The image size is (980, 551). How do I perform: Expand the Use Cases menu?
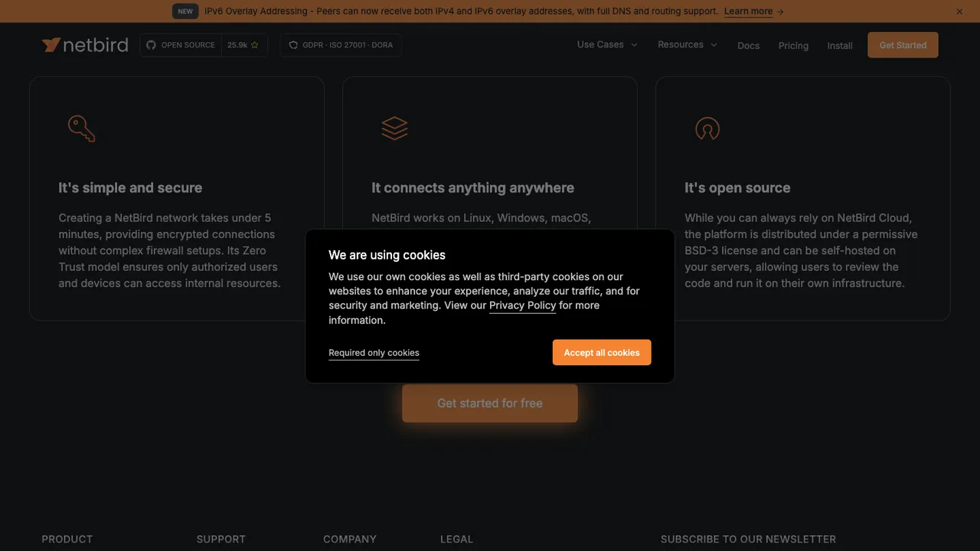tap(607, 44)
